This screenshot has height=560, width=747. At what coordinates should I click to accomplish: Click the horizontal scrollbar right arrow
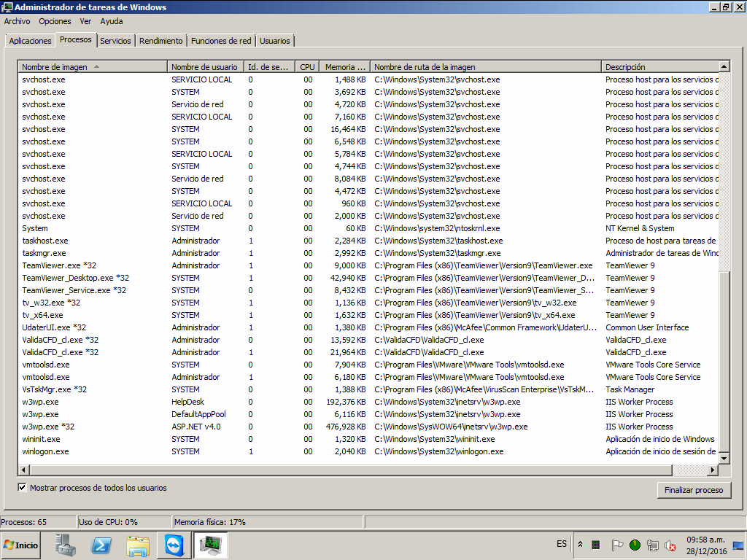pyautogui.click(x=712, y=470)
